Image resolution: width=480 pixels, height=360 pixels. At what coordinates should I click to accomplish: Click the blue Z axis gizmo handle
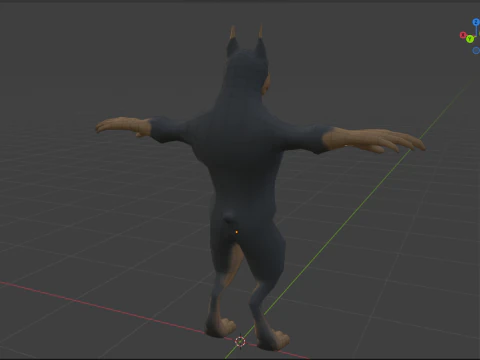pos(476,22)
